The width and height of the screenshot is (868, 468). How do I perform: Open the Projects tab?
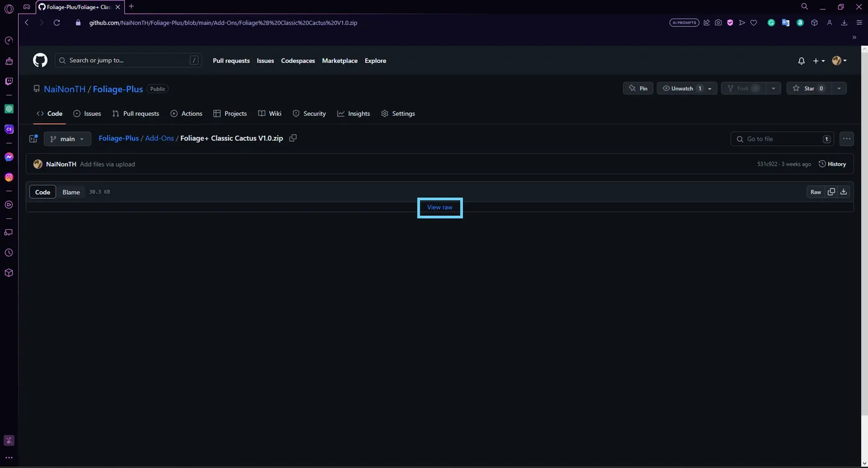point(230,113)
